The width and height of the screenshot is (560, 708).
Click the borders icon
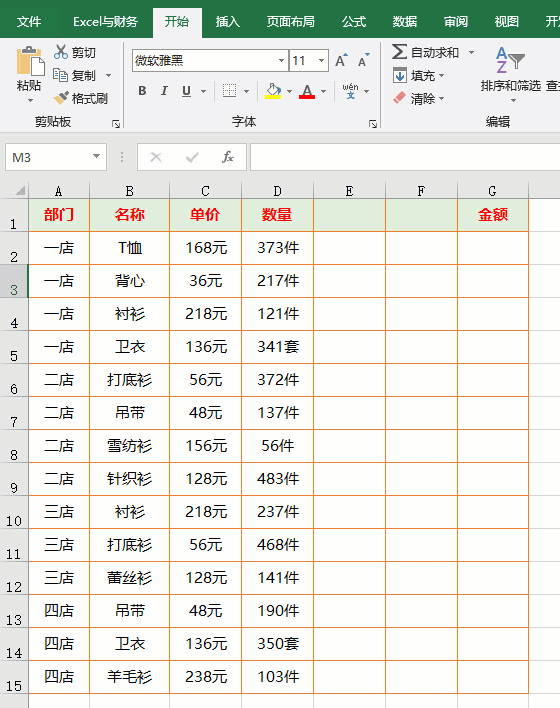tap(229, 91)
